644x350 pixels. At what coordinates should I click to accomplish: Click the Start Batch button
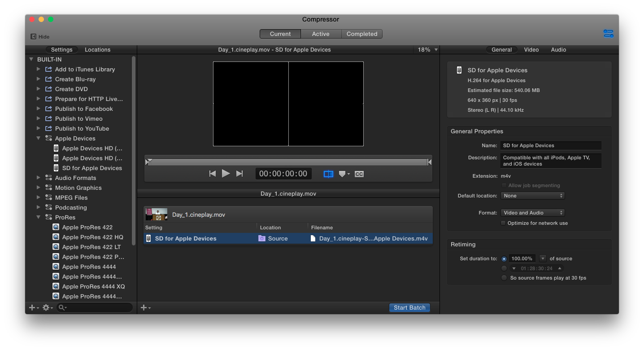click(409, 307)
